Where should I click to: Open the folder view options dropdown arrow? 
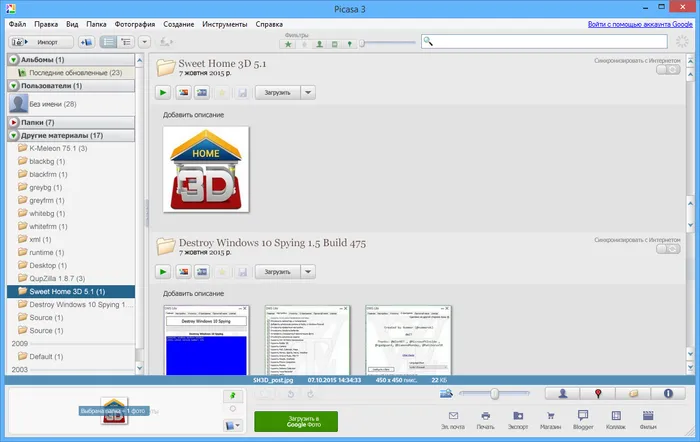[x=144, y=42]
